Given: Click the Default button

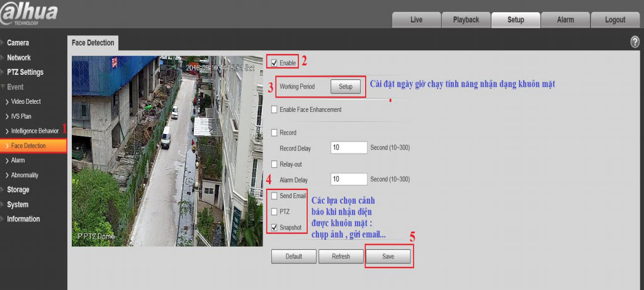Looking at the screenshot, I should point(293,257).
